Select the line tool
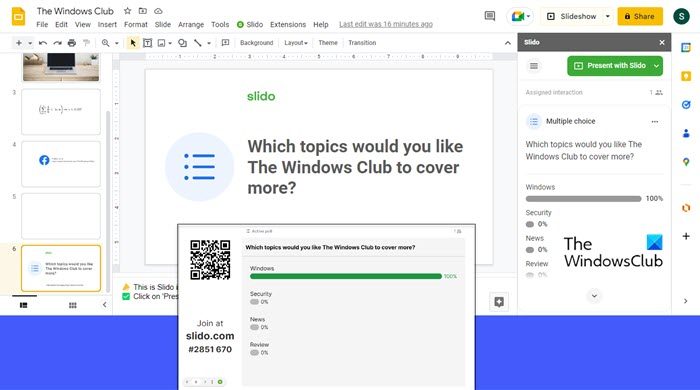 point(198,43)
